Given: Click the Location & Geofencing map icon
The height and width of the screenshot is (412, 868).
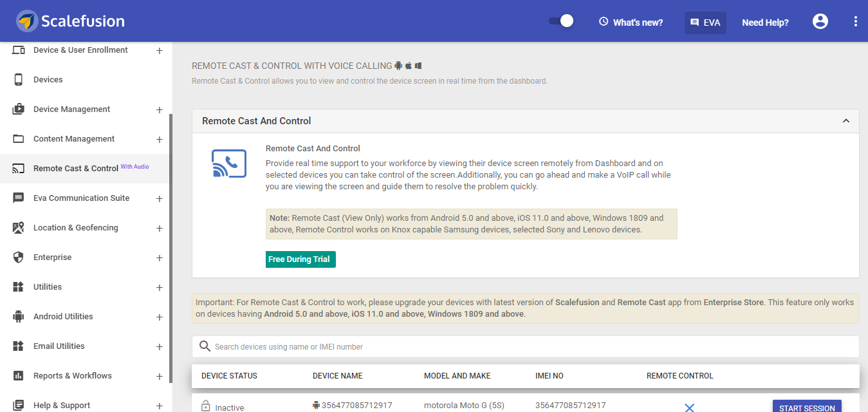Looking at the screenshot, I should coord(19,228).
